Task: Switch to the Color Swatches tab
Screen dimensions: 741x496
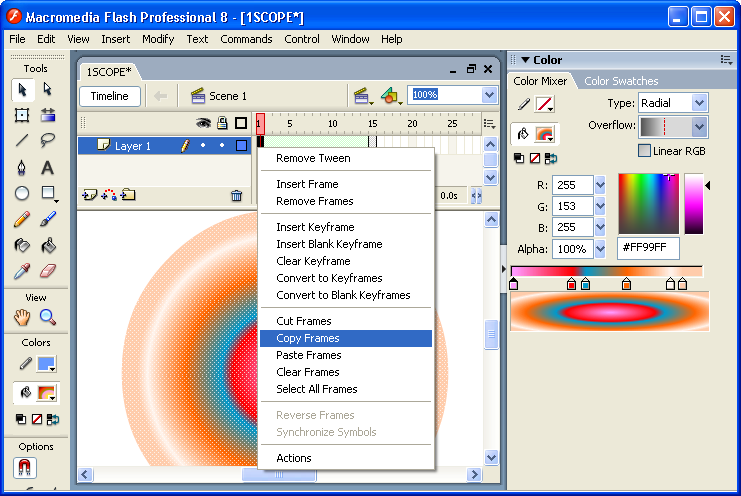Action: (621, 81)
